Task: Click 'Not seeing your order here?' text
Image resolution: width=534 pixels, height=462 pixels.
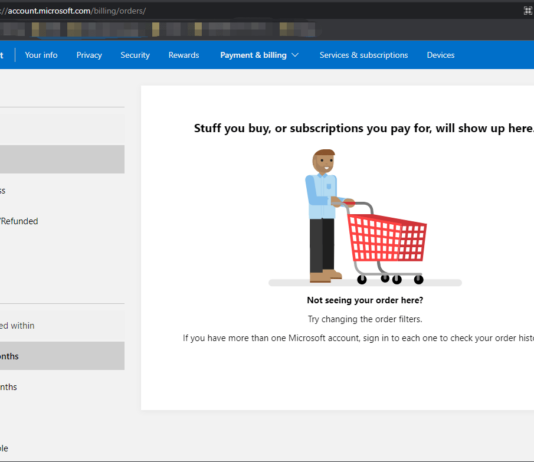Action: [365, 300]
